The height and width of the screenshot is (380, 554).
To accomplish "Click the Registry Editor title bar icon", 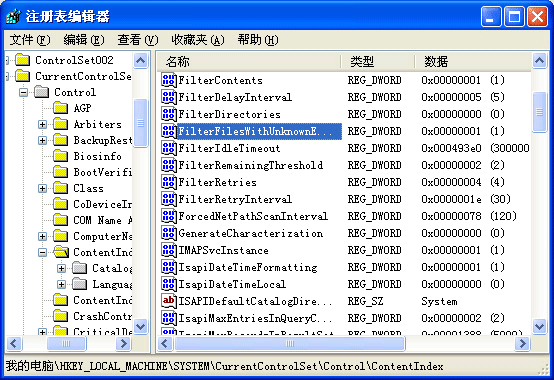I will click(x=13, y=16).
